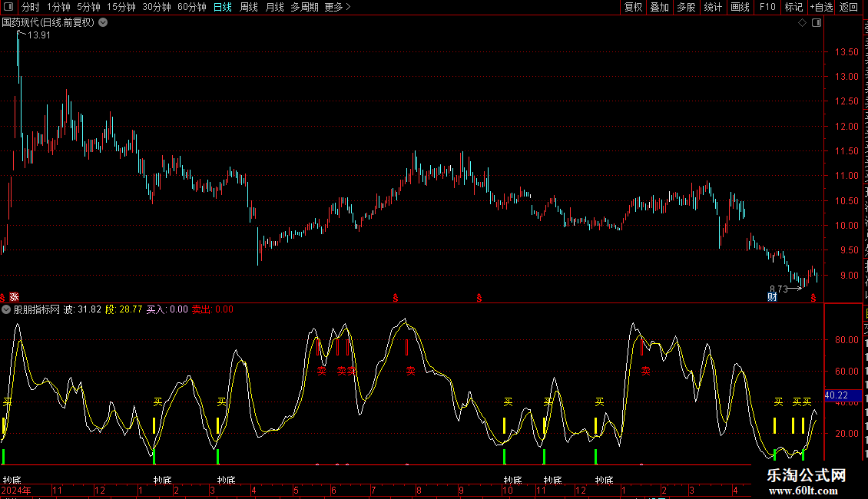Open the 统计 statistics tool

point(712,7)
